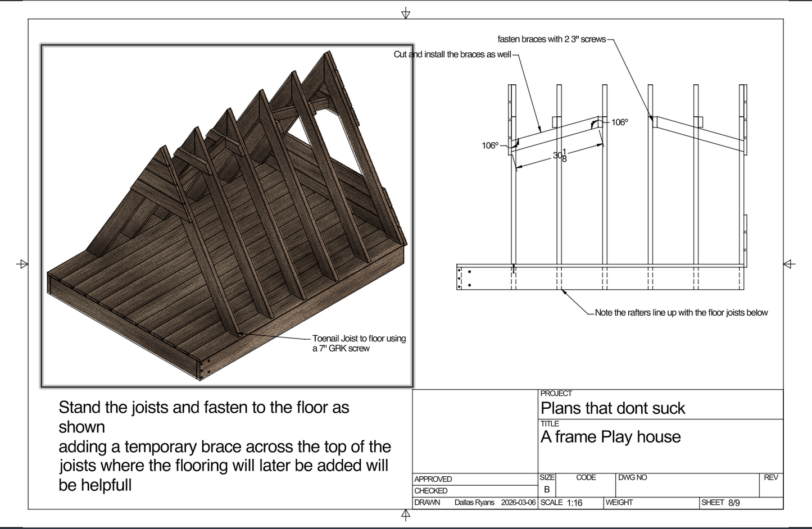Click the sheet size value B
The height and width of the screenshot is (529, 812).
point(547,490)
